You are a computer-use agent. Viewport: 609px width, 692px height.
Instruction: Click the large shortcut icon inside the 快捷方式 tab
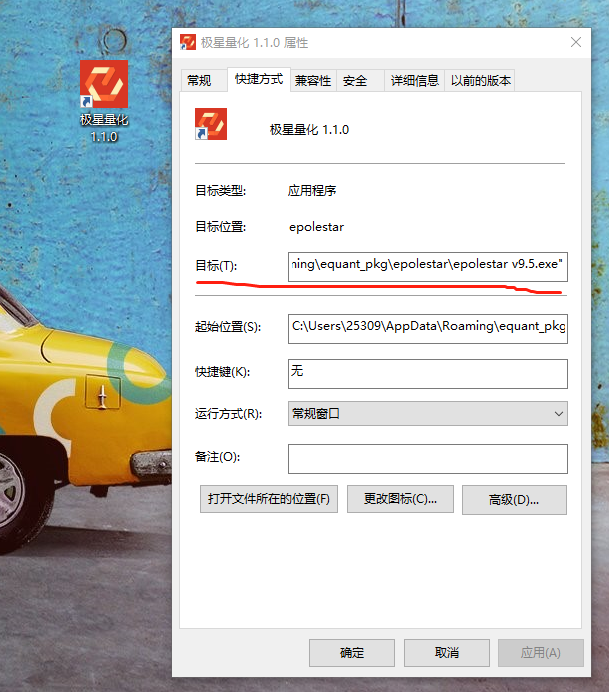pyautogui.click(x=211, y=124)
